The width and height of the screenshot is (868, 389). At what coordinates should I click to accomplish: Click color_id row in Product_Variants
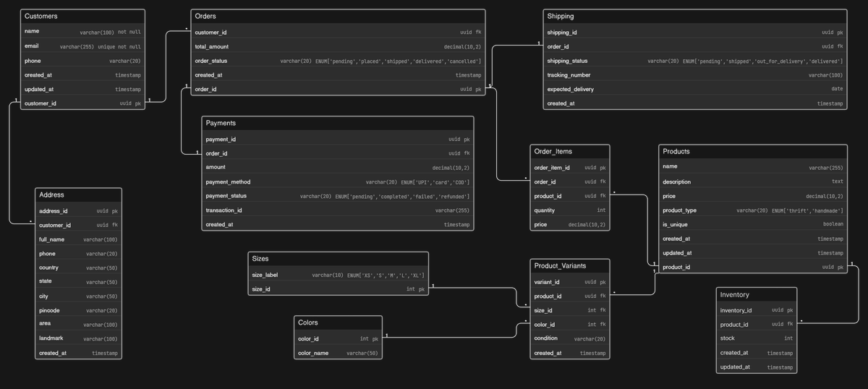570,325
